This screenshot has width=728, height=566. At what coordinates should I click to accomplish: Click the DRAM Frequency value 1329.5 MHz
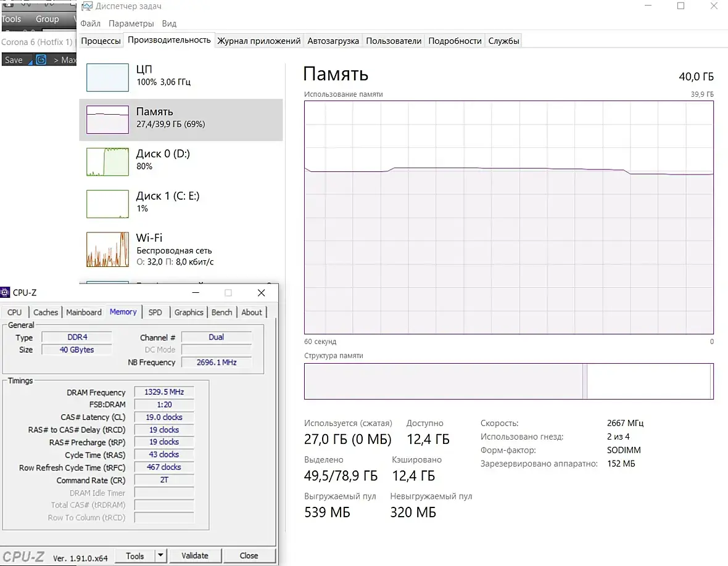164,392
